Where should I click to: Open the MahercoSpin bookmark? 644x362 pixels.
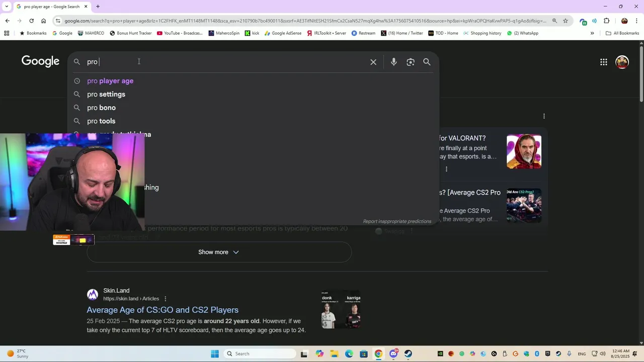(x=224, y=33)
